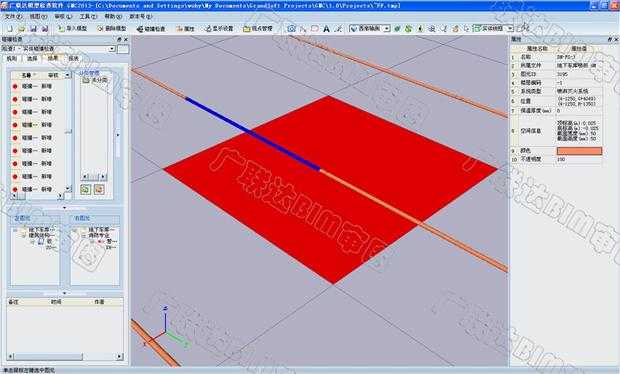Click the save disk toolbar icon
The height and width of the screenshot is (374, 620).
(x=34, y=28)
